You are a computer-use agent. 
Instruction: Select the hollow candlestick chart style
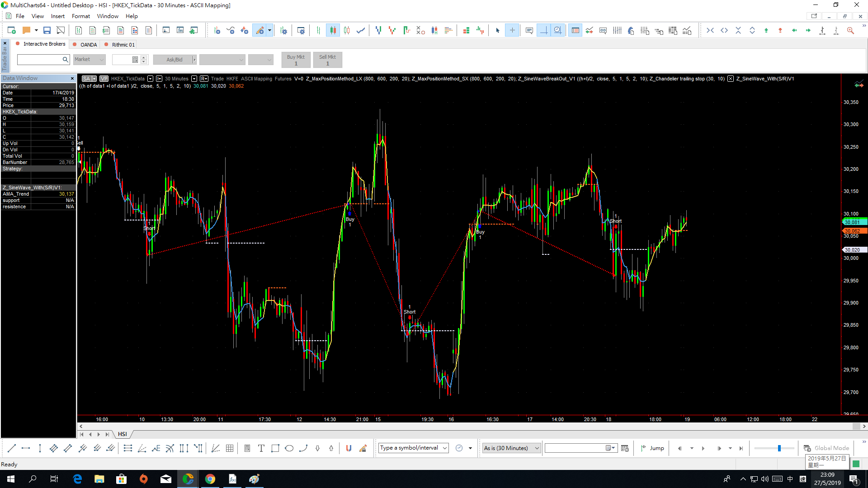[x=347, y=30]
